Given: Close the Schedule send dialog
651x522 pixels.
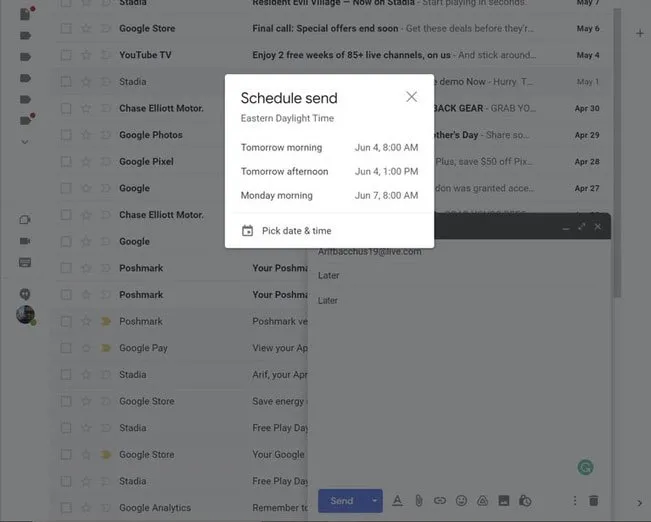Looking at the screenshot, I should tap(411, 97).
